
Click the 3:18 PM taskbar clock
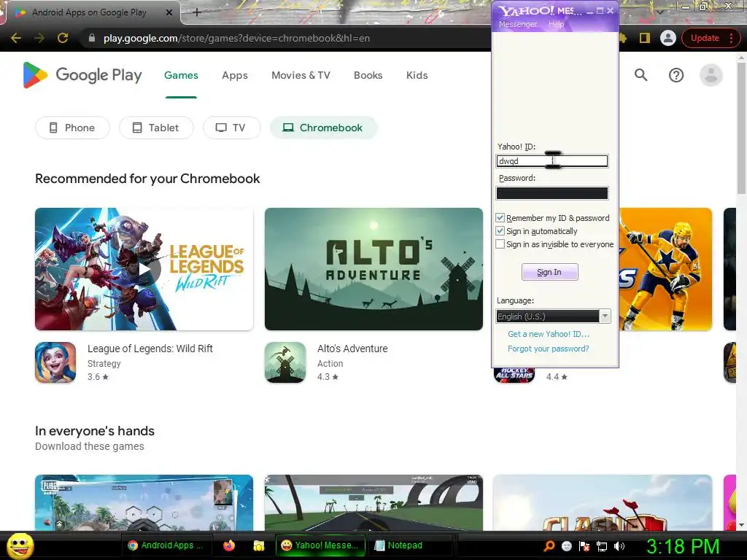[683, 545]
